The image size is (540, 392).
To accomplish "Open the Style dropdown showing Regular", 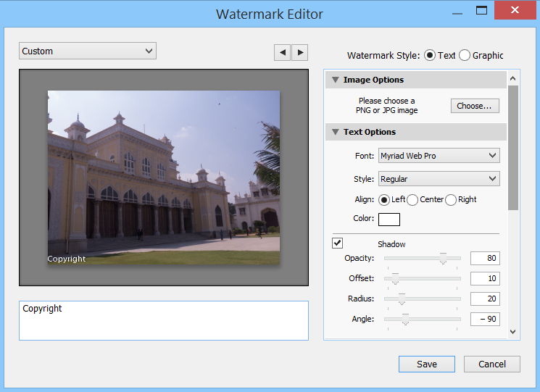I will click(439, 179).
